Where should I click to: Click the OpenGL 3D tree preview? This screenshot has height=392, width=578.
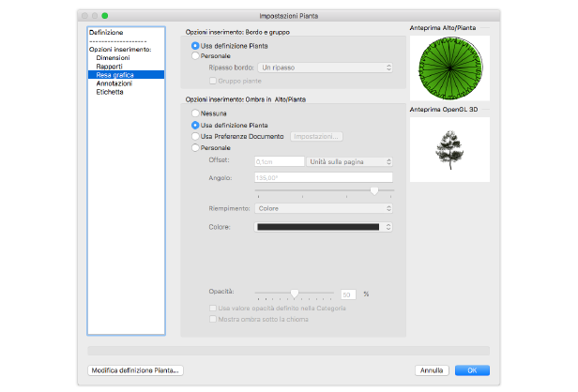pyautogui.click(x=449, y=150)
